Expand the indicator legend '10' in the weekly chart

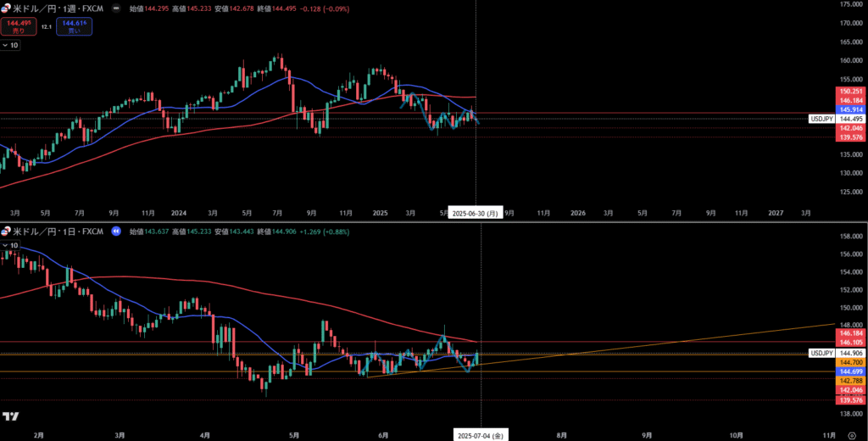tap(10, 46)
